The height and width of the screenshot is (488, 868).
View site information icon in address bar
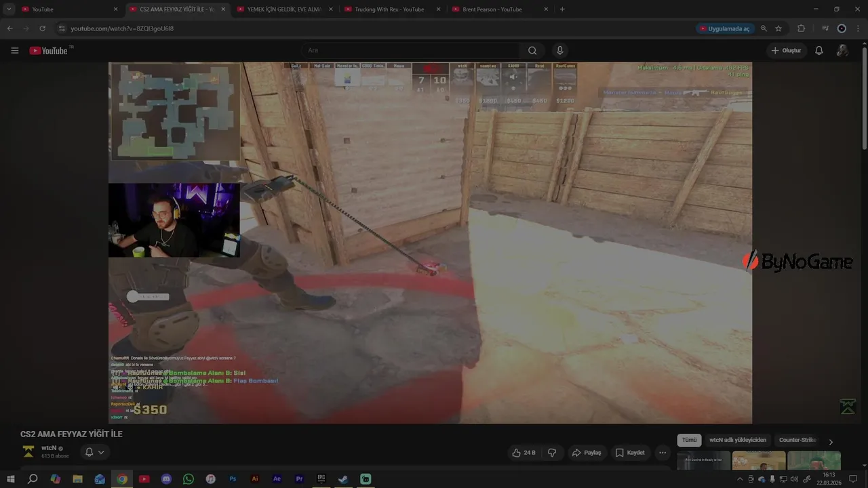pyautogui.click(x=62, y=28)
